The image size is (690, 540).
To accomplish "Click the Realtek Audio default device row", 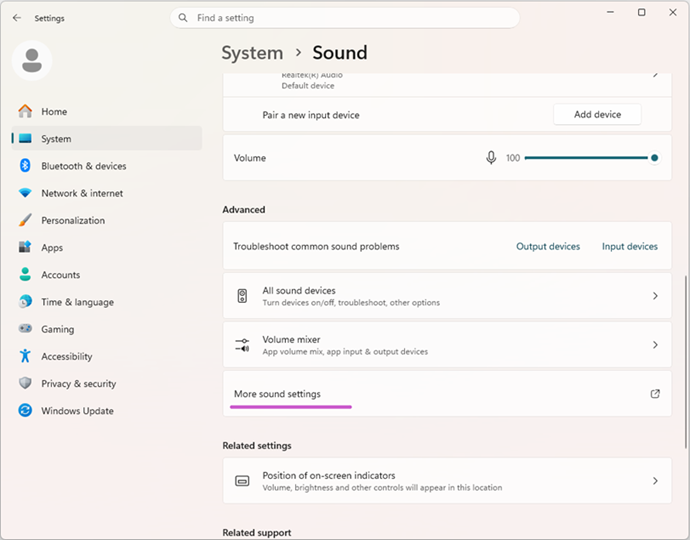I will (x=447, y=84).
